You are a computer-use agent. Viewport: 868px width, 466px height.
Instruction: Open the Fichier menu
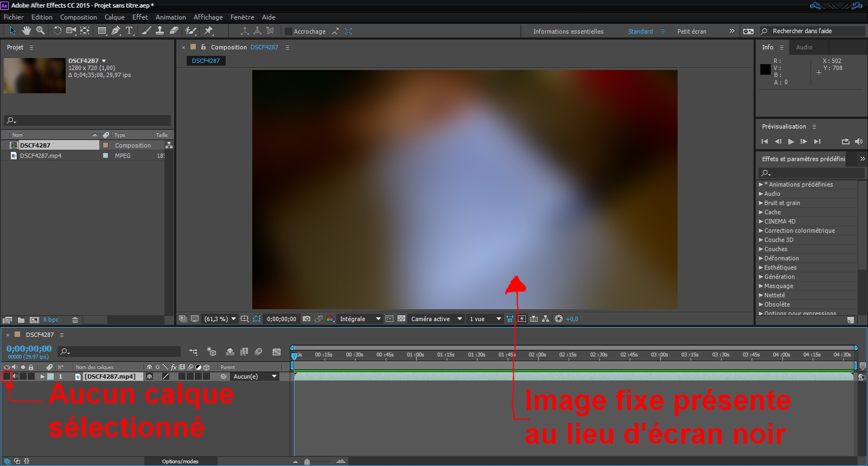tap(14, 17)
